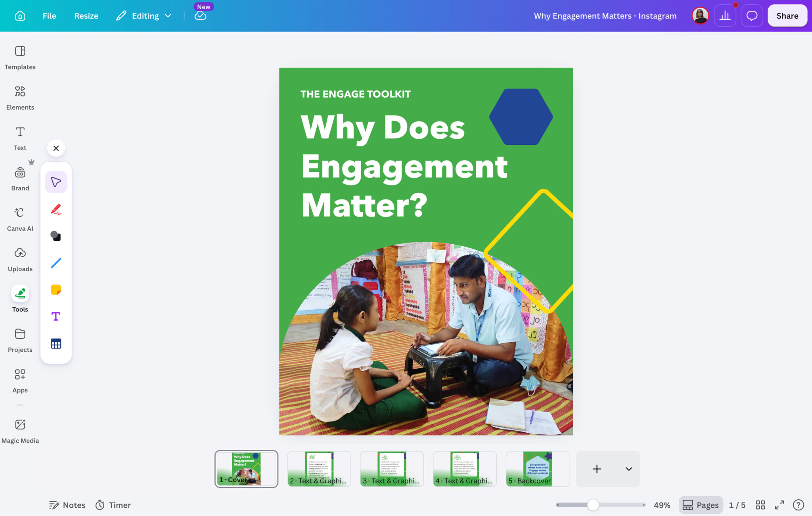
Task: Open the Uploads panel
Action: 20,260
